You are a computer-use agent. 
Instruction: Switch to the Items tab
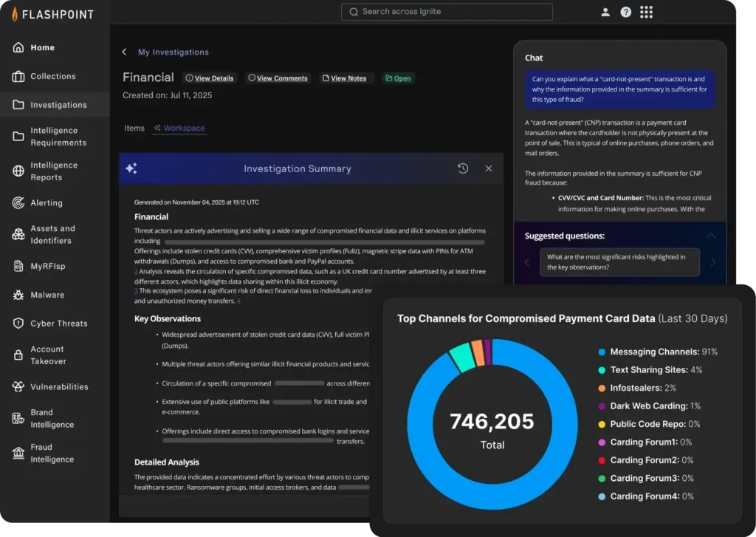tap(134, 129)
